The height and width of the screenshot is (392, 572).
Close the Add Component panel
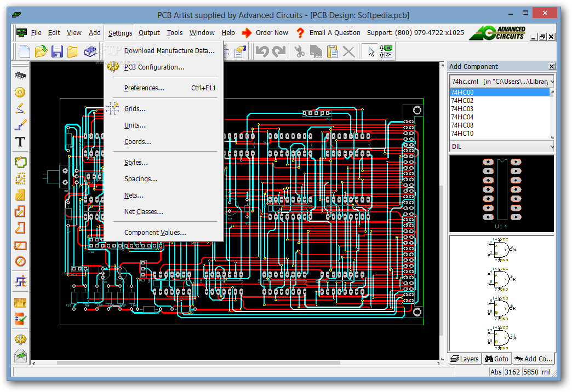click(x=552, y=66)
